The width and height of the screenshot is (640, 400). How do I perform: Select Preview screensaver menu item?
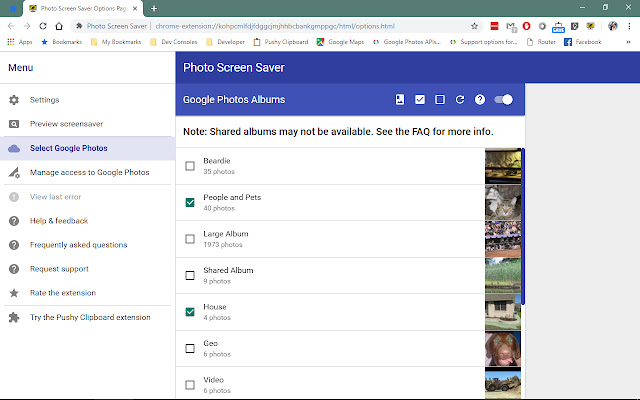point(66,124)
